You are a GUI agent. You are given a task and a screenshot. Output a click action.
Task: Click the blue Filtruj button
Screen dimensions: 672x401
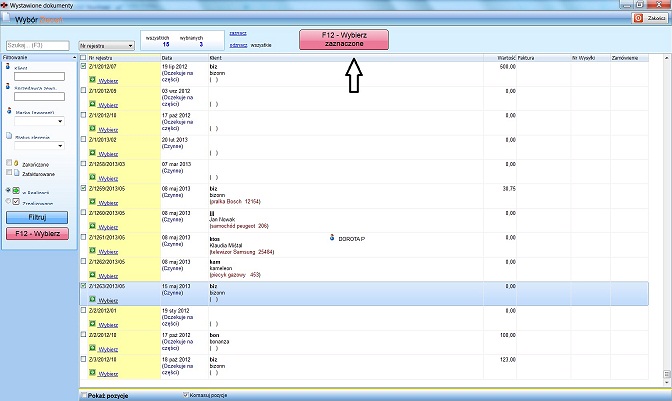click(37, 217)
